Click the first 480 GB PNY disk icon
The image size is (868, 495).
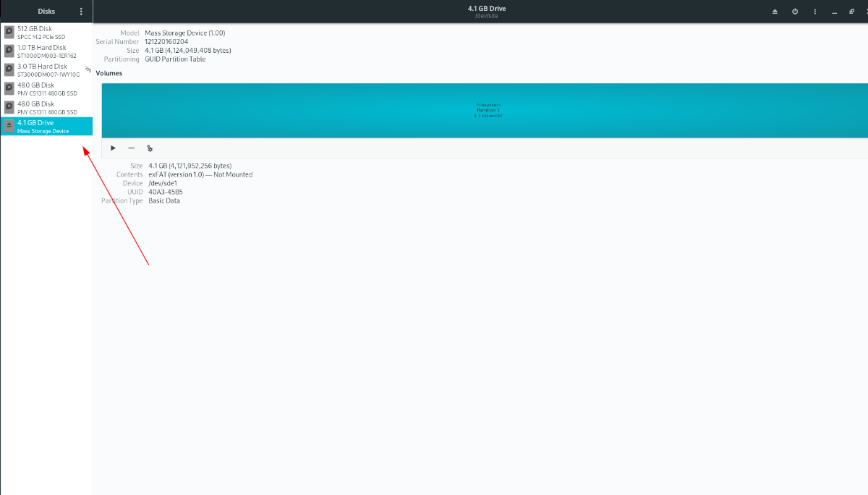pos(8,88)
